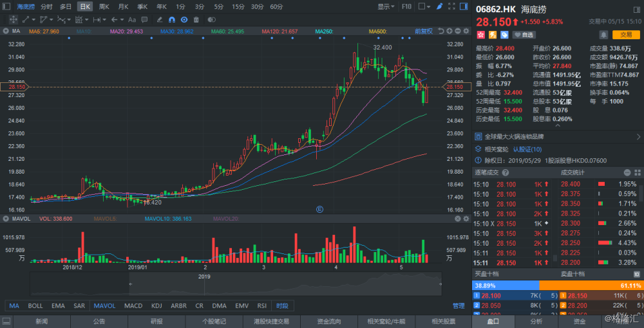644x328 pixels.
Task: Select the 盘口 order book tab
Action: (493, 322)
